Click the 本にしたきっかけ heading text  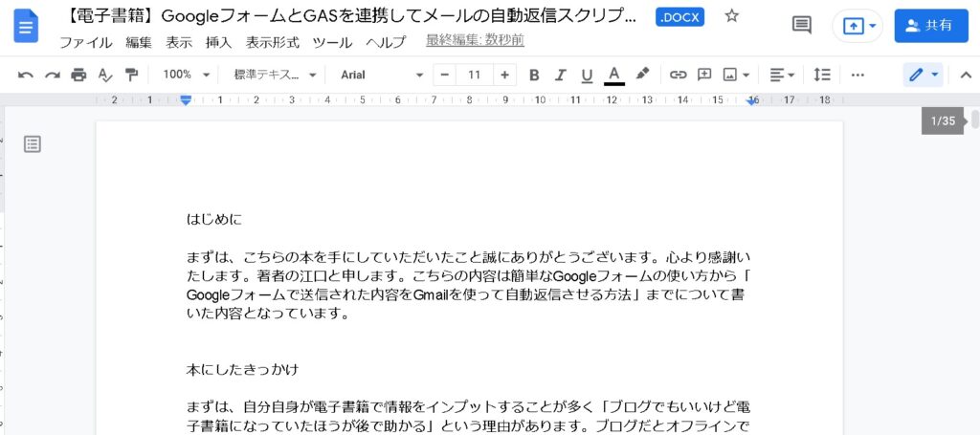pos(242,369)
